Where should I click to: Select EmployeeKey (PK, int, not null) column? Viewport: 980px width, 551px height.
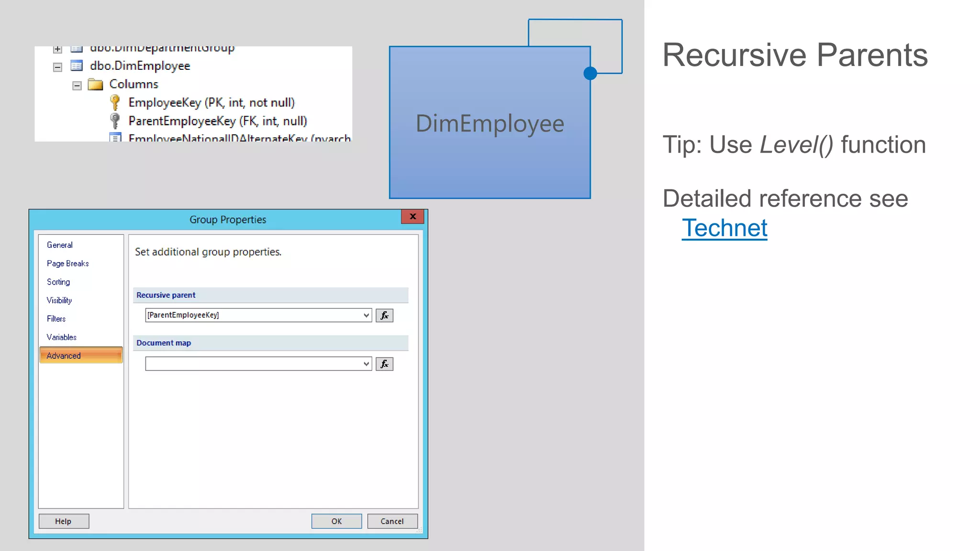click(x=212, y=103)
